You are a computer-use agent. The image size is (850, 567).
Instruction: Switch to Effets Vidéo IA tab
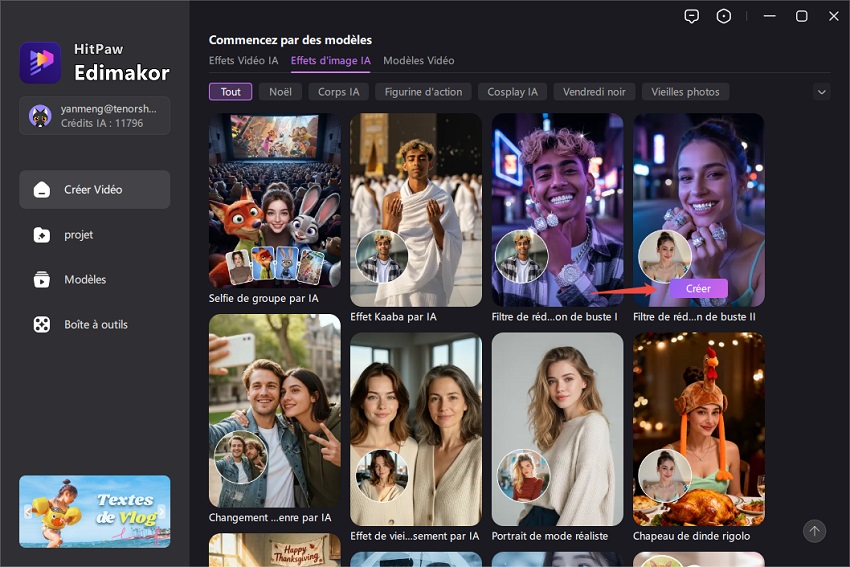tap(243, 61)
